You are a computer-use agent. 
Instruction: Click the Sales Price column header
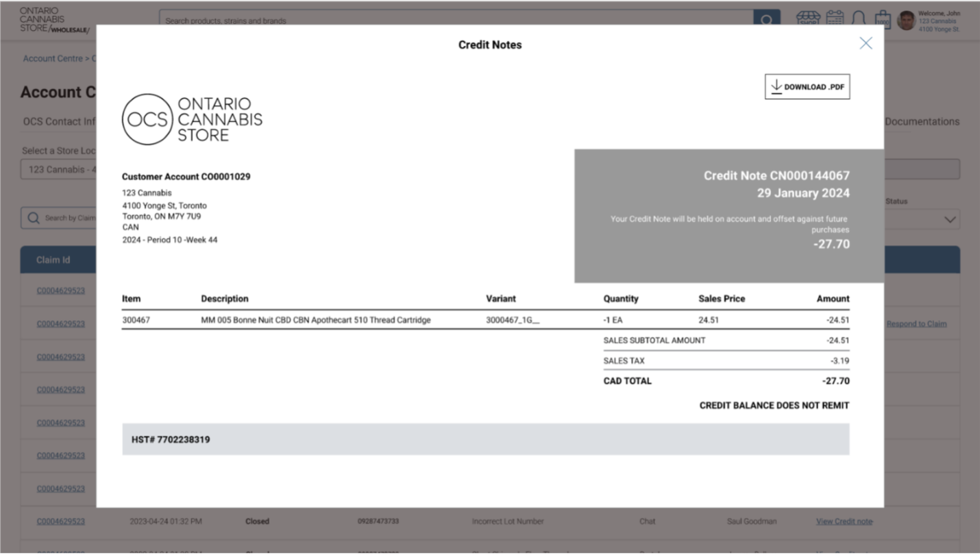tap(722, 299)
